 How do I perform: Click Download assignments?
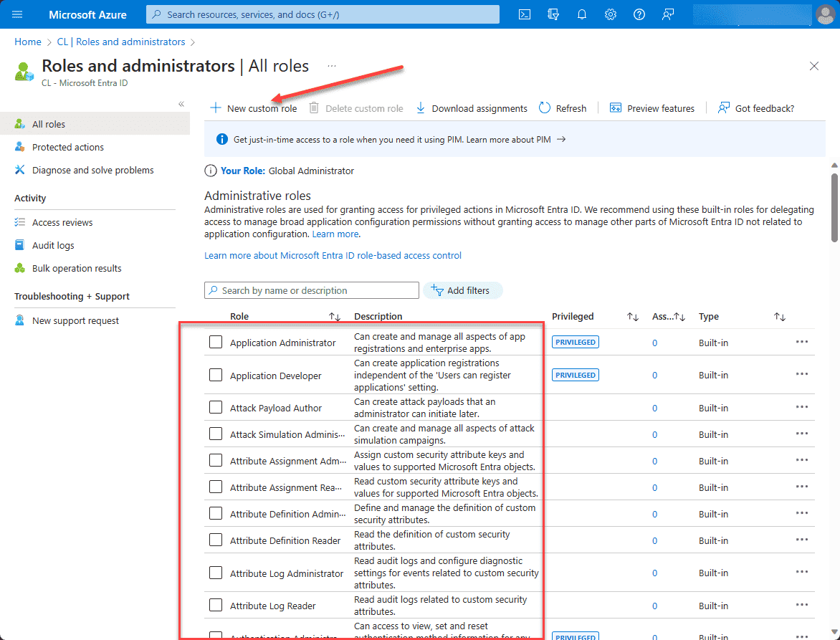coord(472,108)
